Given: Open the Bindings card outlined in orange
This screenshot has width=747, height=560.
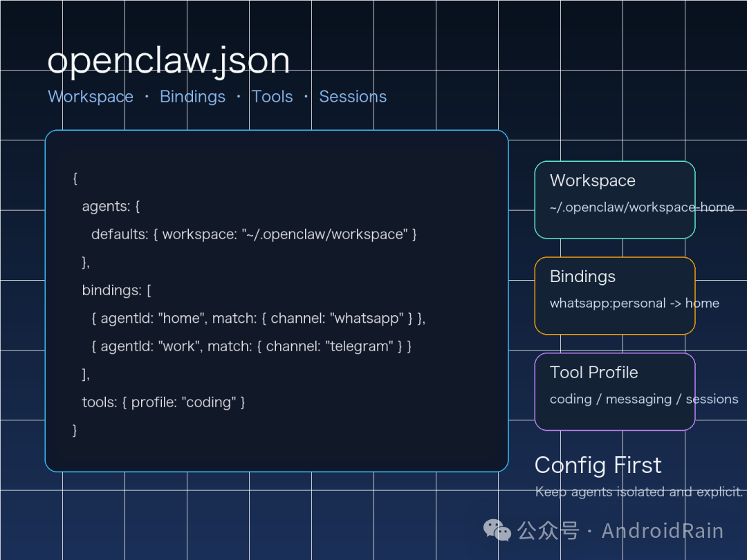Looking at the screenshot, I should [614, 296].
